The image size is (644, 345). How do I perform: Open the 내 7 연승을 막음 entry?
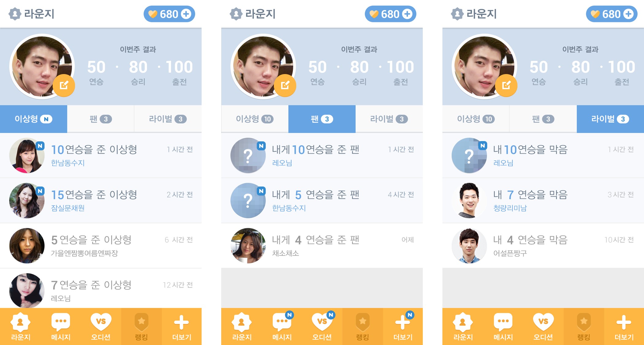pyautogui.click(x=543, y=201)
